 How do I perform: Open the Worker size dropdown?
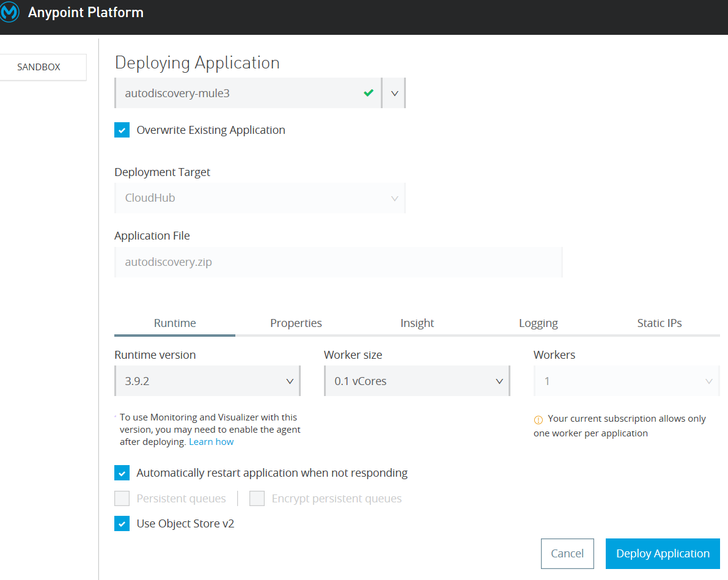click(x=417, y=381)
